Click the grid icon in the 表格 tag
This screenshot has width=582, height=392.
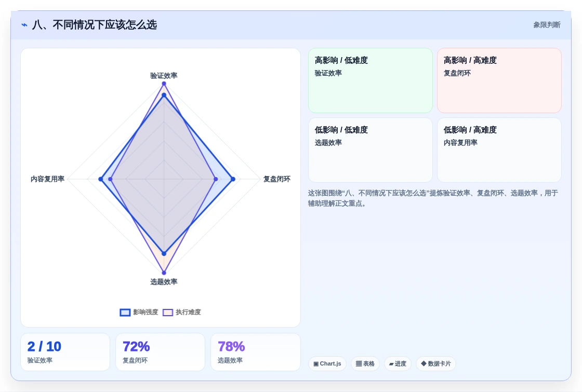click(x=359, y=364)
